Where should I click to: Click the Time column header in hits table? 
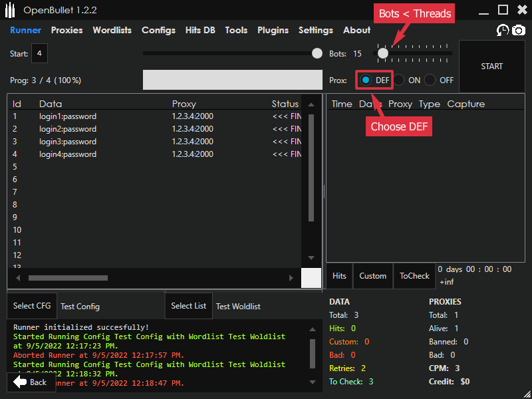(342, 104)
